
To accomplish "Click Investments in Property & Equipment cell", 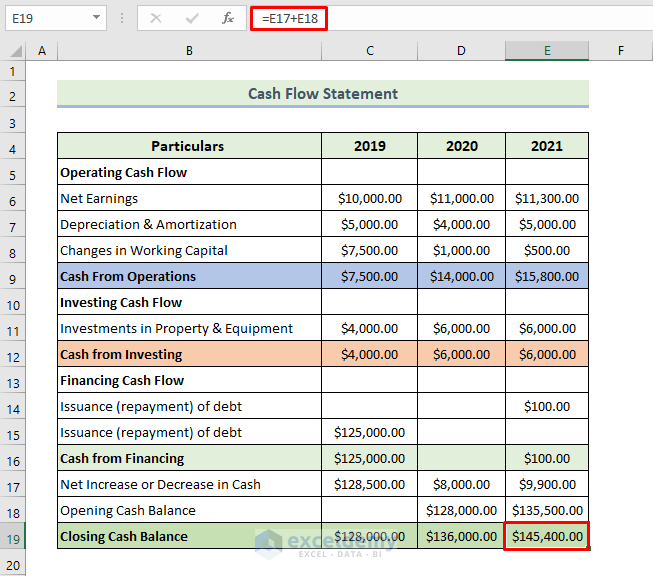I will click(x=189, y=328).
